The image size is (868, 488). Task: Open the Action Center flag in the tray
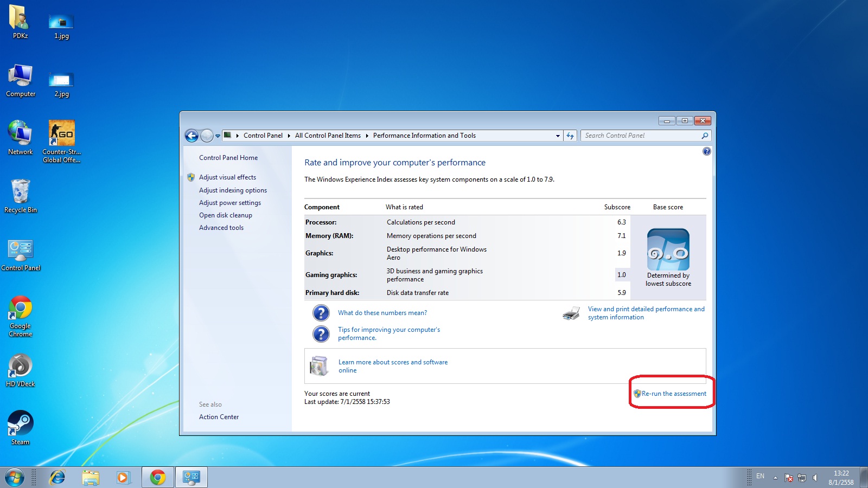(x=789, y=478)
